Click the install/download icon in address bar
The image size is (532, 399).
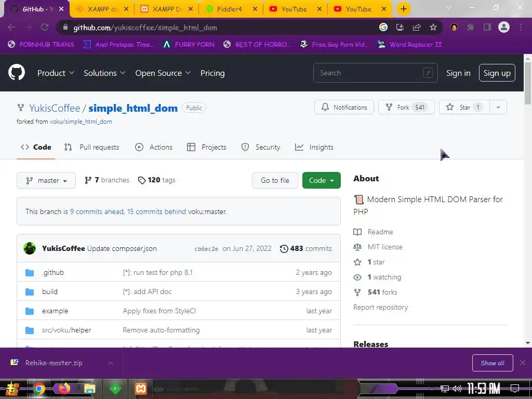(x=400, y=28)
